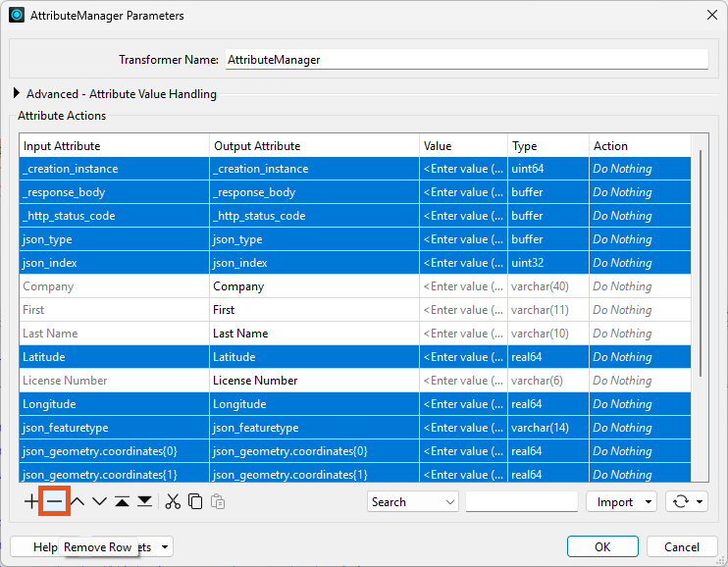The height and width of the screenshot is (567, 728).
Task: Select the Latitude input attribute cell
Action: click(x=114, y=357)
